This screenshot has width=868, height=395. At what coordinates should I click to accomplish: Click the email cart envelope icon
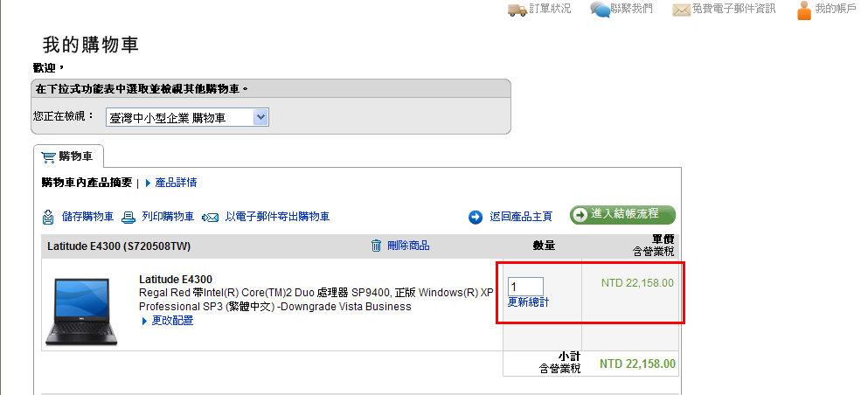(211, 218)
